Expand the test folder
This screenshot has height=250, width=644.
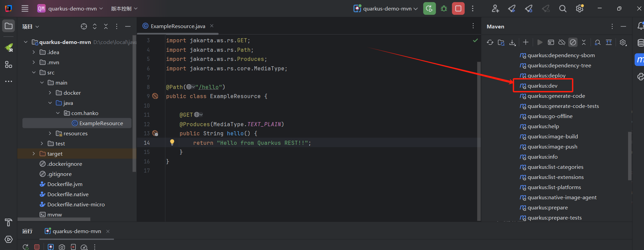pos(42,143)
